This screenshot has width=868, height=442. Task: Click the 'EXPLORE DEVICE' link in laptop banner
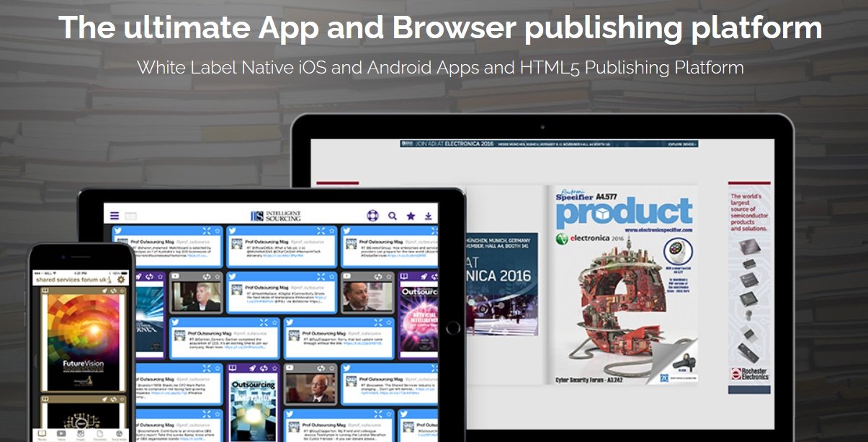(x=681, y=144)
